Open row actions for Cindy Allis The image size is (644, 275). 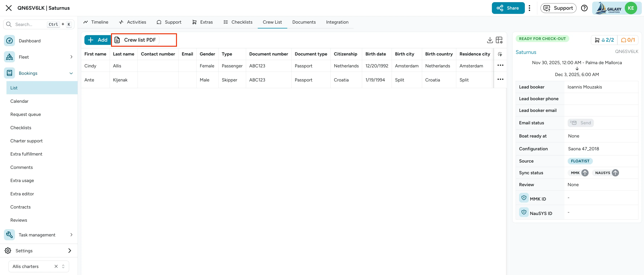click(x=500, y=65)
